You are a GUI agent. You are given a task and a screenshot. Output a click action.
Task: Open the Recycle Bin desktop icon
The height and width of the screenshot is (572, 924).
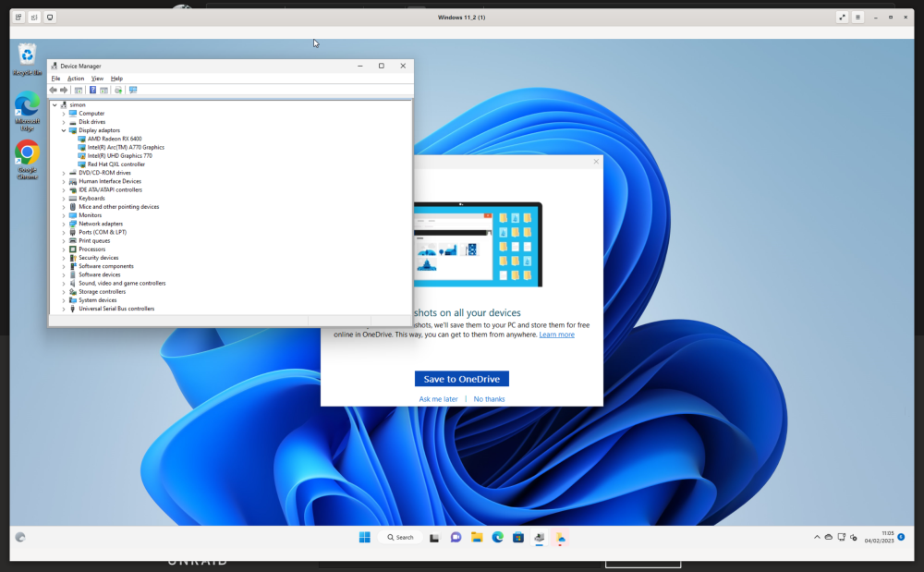(27, 59)
